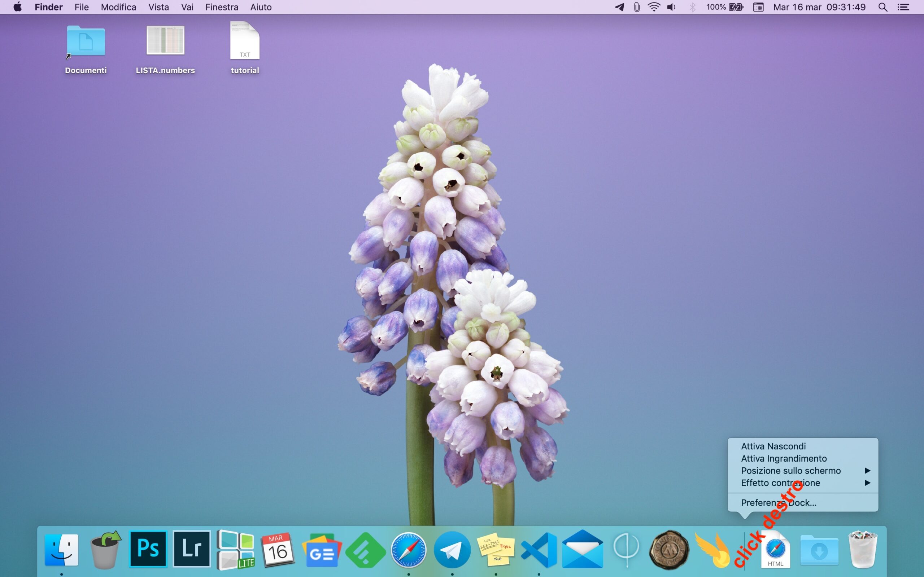924x577 pixels.
Task: Open the Wi-Fi status menu
Action: pyautogui.click(x=654, y=7)
